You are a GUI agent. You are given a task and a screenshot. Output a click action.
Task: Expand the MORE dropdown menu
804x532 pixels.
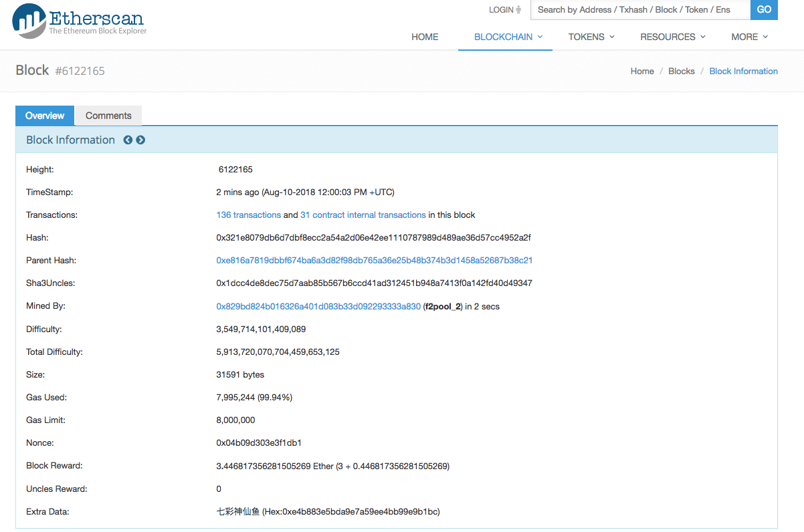click(x=748, y=37)
